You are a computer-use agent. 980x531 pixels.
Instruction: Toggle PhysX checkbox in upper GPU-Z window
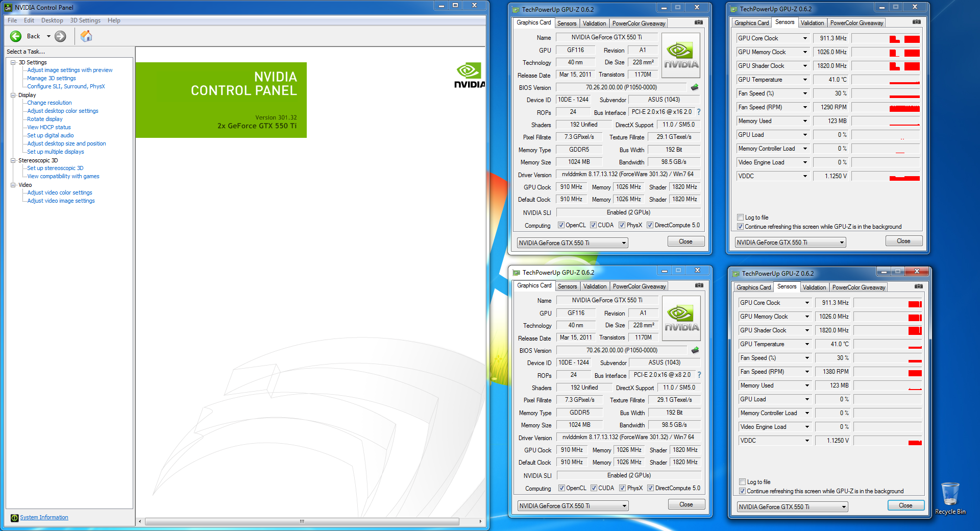point(622,225)
